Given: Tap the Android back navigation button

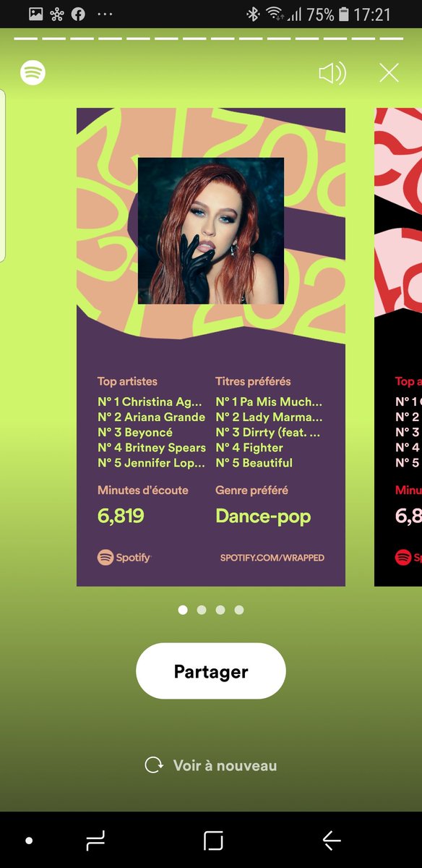Looking at the screenshot, I should (332, 840).
